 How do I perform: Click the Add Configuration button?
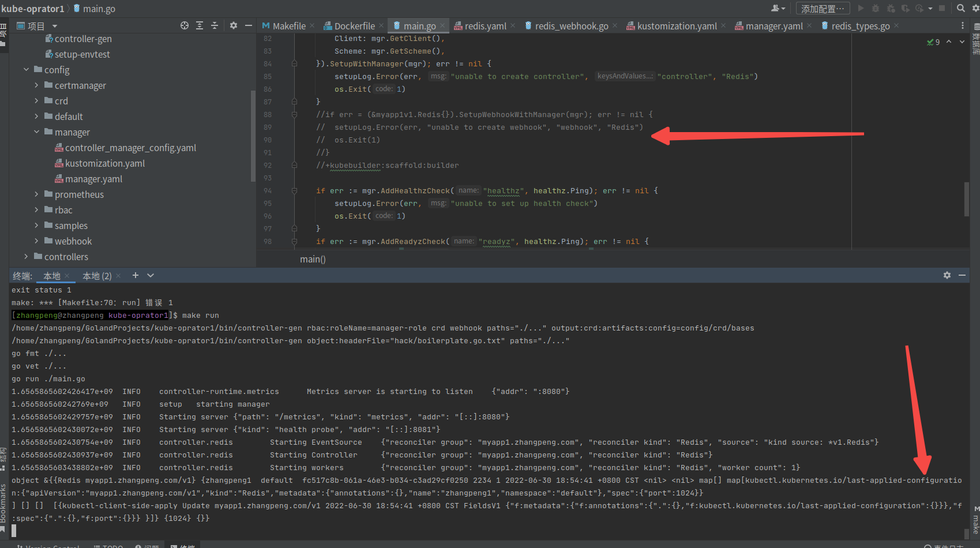click(x=823, y=9)
